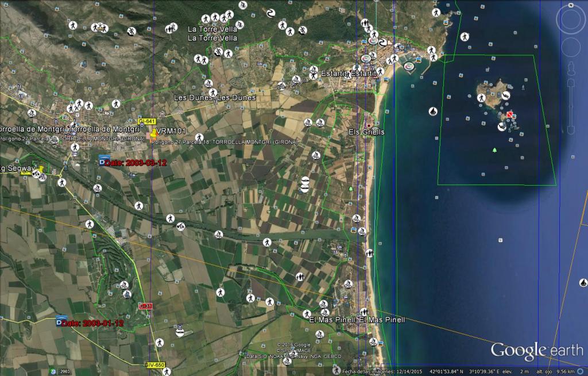Click the red diver-down flag on the island
The width and height of the screenshot is (588, 376).
click(509, 116)
